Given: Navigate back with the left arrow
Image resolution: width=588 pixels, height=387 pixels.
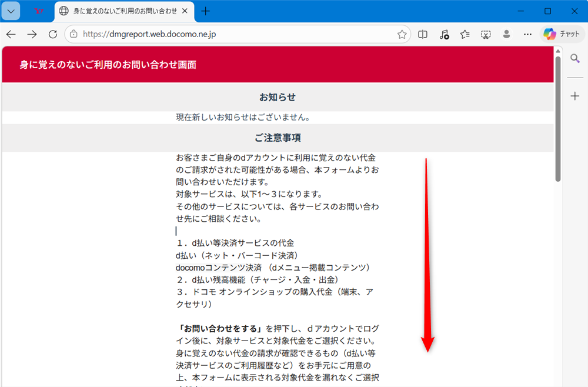Looking at the screenshot, I should pos(11,34).
